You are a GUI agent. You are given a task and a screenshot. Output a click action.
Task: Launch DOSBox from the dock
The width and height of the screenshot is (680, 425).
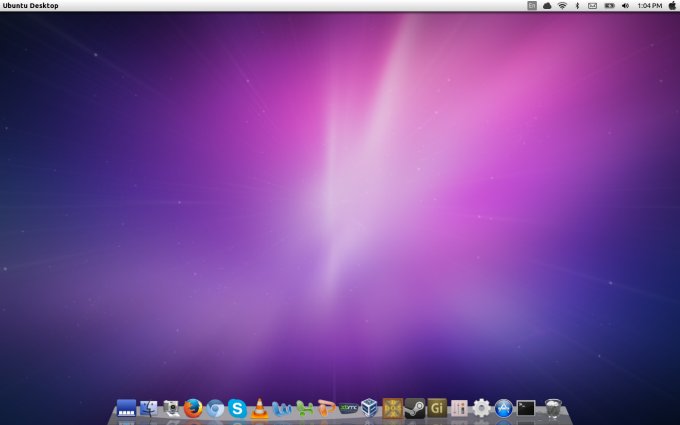[x=392, y=408]
